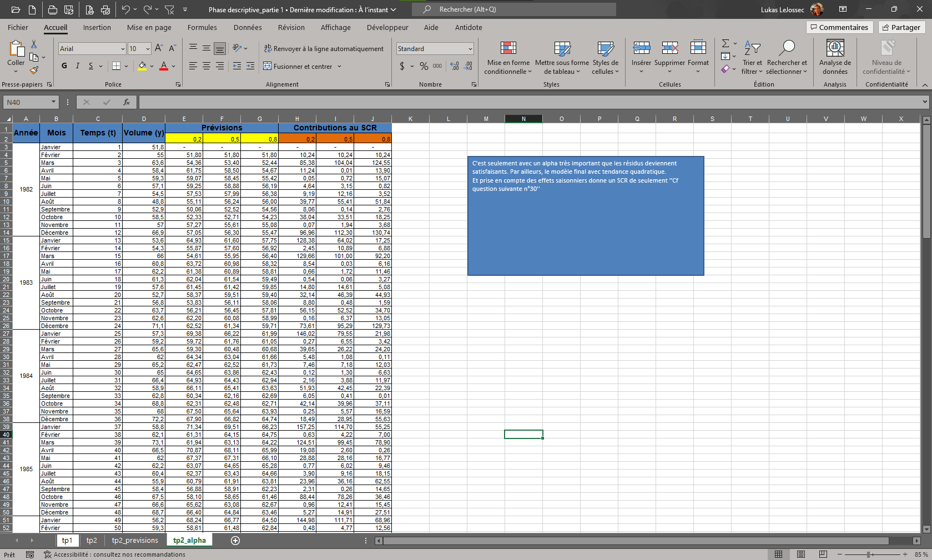
Task: Switch to the tp2_previsions sheet tab
Action: click(135, 541)
